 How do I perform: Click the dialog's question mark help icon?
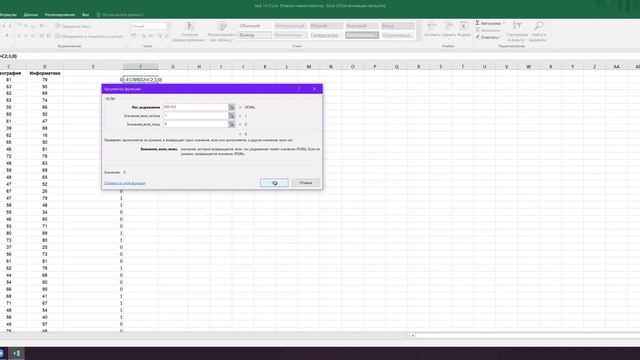(299, 89)
